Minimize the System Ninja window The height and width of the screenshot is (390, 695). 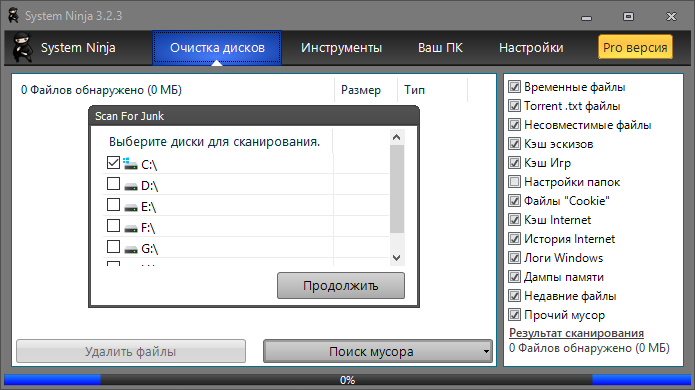pos(586,17)
